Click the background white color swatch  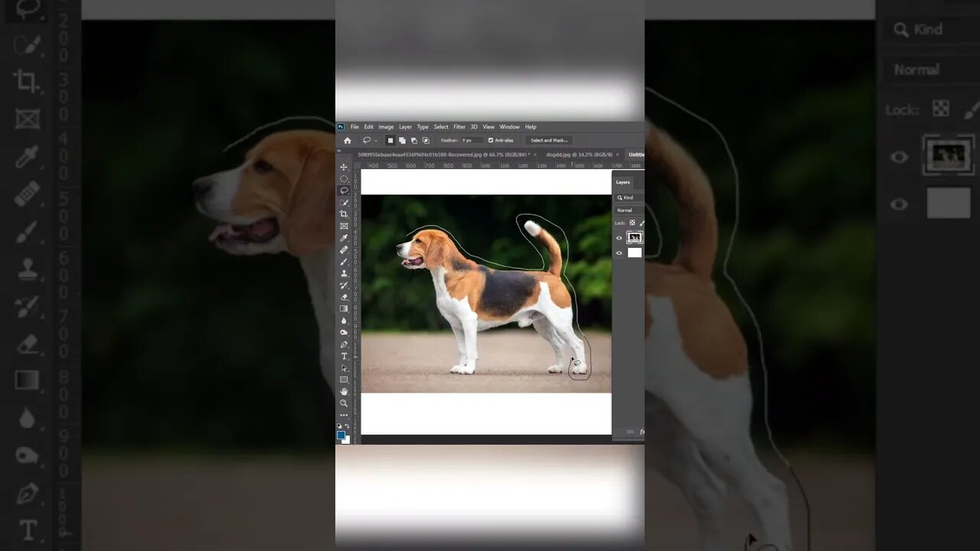tap(346, 439)
